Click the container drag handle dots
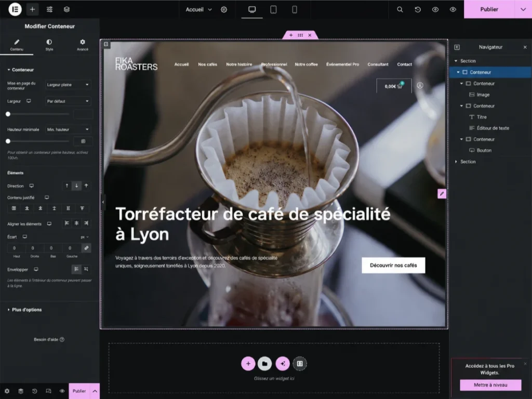The height and width of the screenshot is (399, 532). pyautogui.click(x=300, y=35)
